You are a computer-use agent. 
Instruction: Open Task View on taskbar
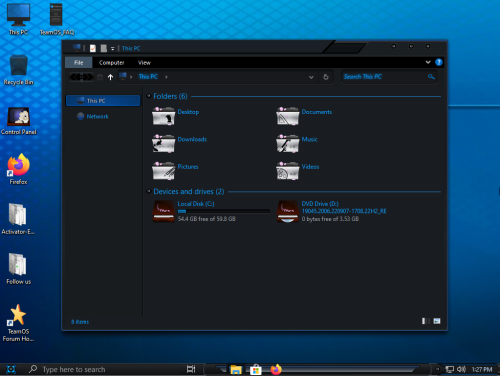pos(191,369)
